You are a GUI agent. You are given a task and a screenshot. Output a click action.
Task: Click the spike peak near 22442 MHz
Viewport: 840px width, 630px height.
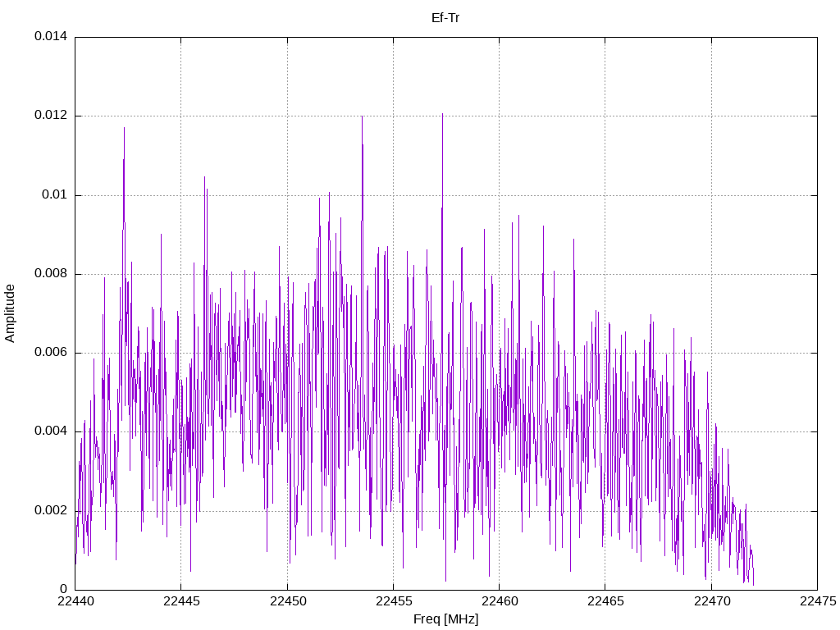pyautogui.click(x=125, y=128)
